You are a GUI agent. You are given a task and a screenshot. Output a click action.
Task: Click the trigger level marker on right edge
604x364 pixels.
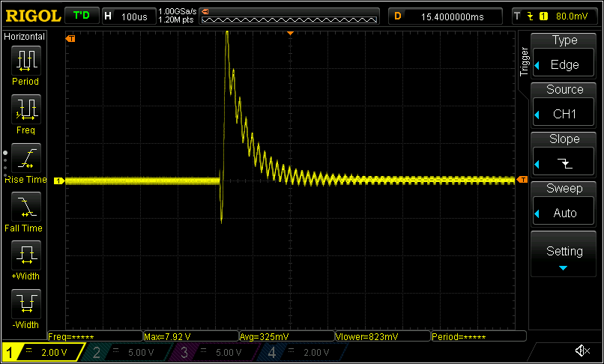tap(522, 181)
